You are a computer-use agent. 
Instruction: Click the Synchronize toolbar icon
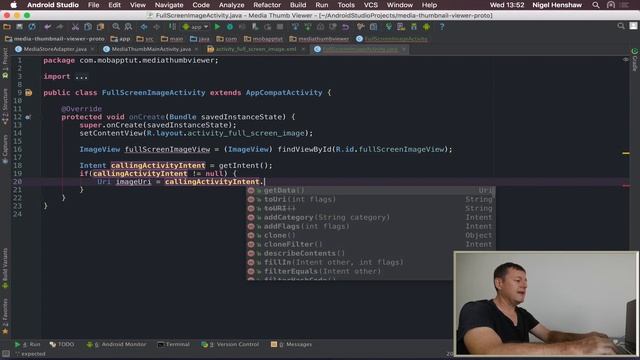tap(32, 27)
